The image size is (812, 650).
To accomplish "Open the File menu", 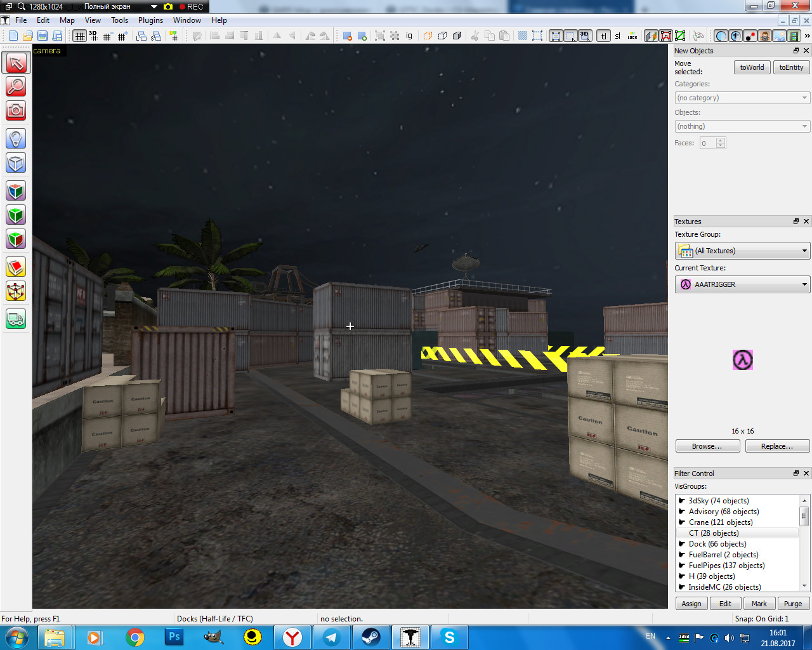I will click(21, 20).
